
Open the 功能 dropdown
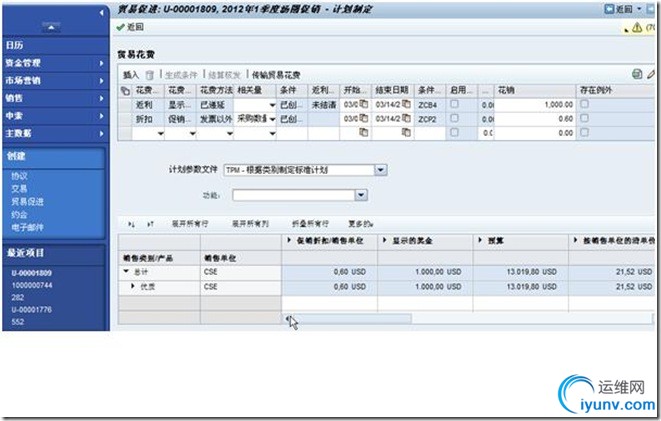tap(361, 195)
